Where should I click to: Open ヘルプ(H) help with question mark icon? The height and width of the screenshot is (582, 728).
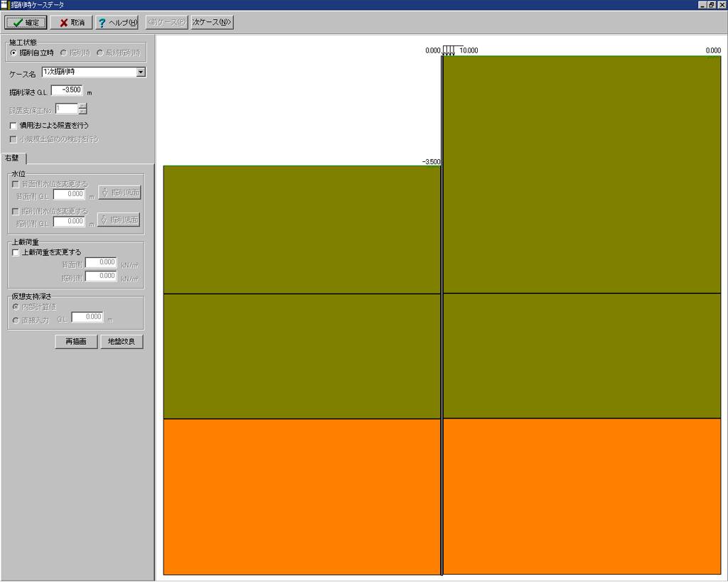pyautogui.click(x=118, y=23)
